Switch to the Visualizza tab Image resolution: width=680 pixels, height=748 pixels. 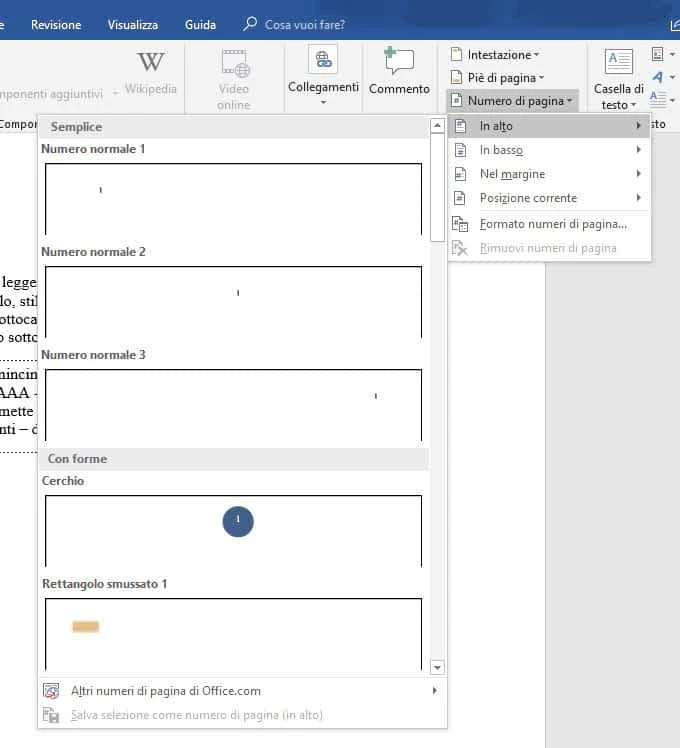click(x=132, y=25)
